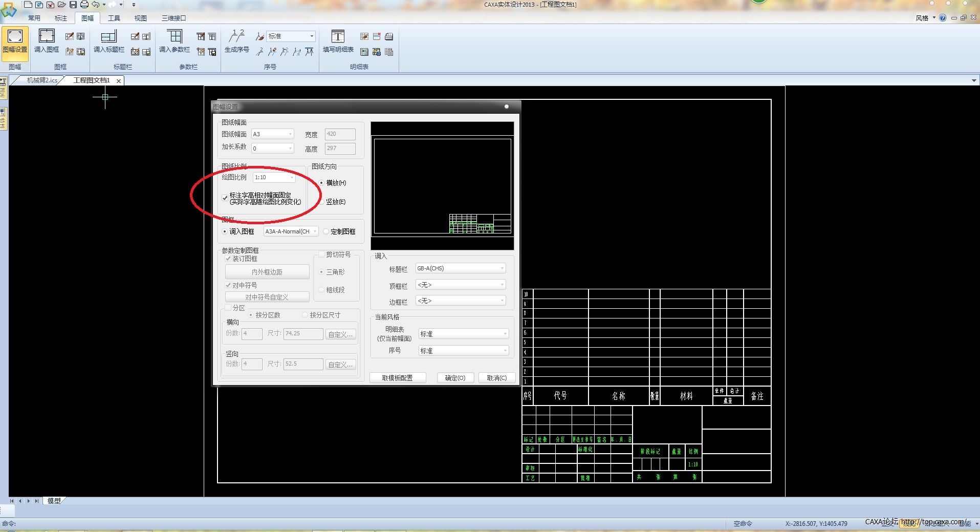Open the 明细表 style dropdown in dialog
The height and width of the screenshot is (532, 980).
tap(464, 334)
